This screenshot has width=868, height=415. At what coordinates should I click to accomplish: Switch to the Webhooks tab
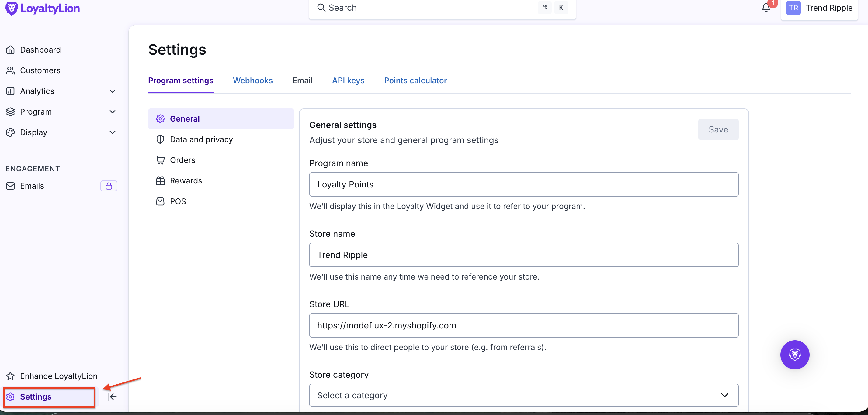(252, 81)
